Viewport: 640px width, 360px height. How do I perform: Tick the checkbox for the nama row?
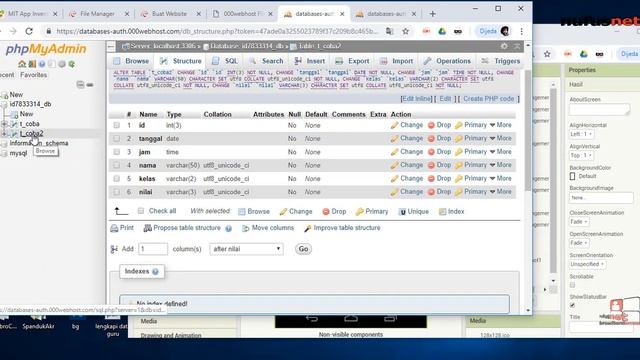coord(117,165)
